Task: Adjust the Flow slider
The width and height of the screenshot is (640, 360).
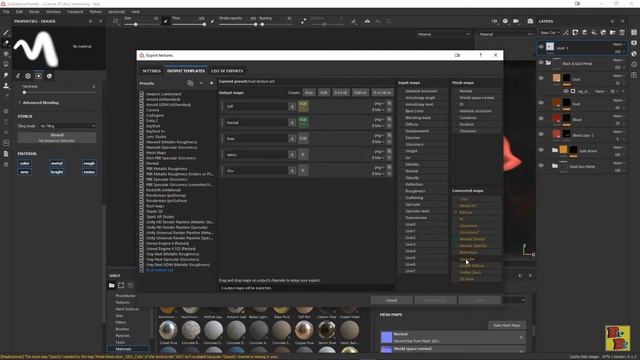Action: tap(189, 24)
